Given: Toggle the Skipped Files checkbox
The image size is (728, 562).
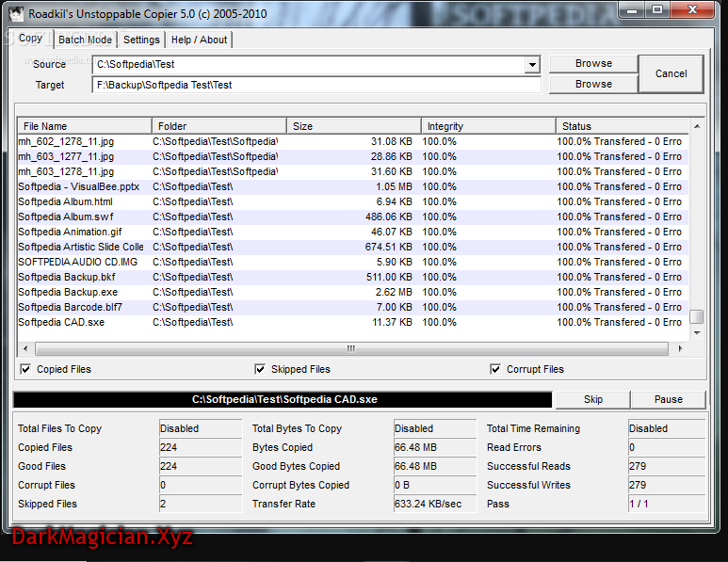Looking at the screenshot, I should (x=260, y=369).
